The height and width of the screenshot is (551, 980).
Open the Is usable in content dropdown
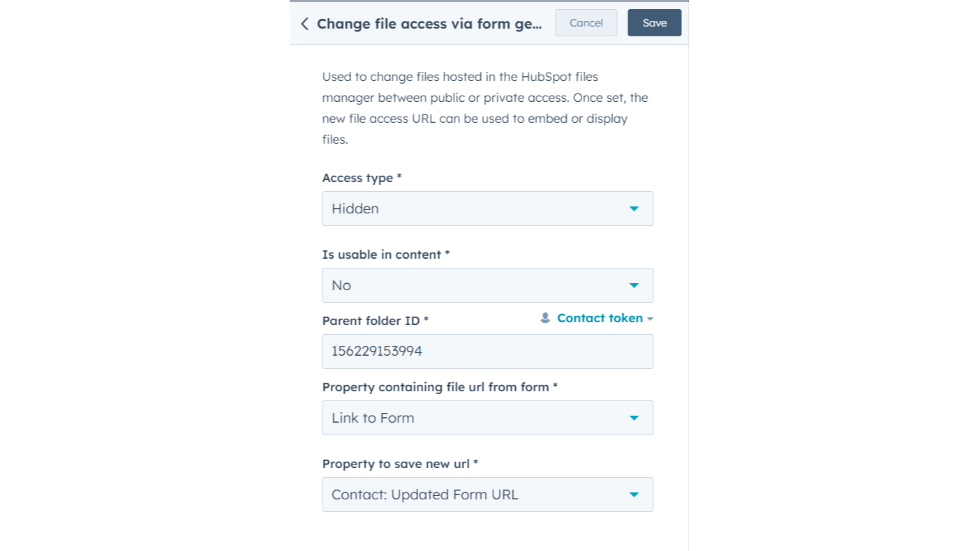point(475,285)
